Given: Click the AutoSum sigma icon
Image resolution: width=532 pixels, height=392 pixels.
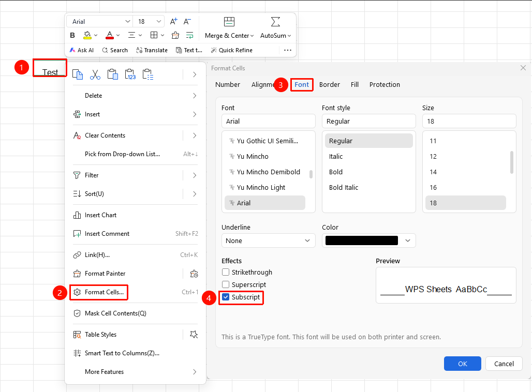Looking at the screenshot, I should click(275, 22).
